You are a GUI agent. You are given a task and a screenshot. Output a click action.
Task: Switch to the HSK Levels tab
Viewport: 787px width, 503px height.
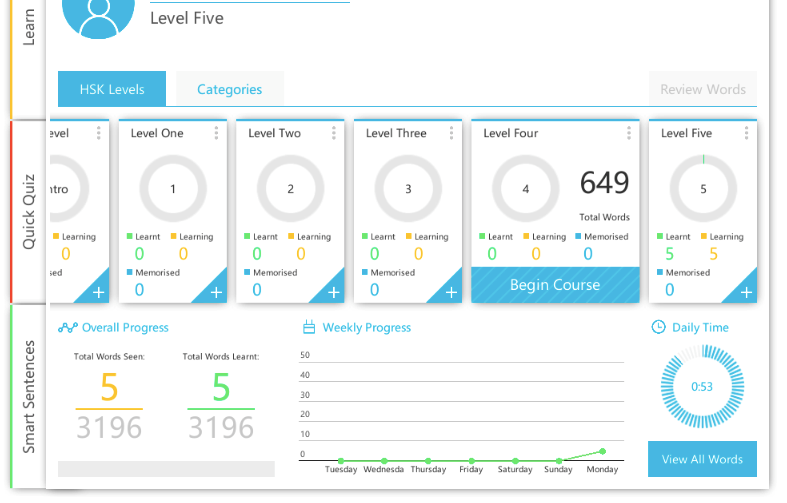pyautogui.click(x=112, y=89)
